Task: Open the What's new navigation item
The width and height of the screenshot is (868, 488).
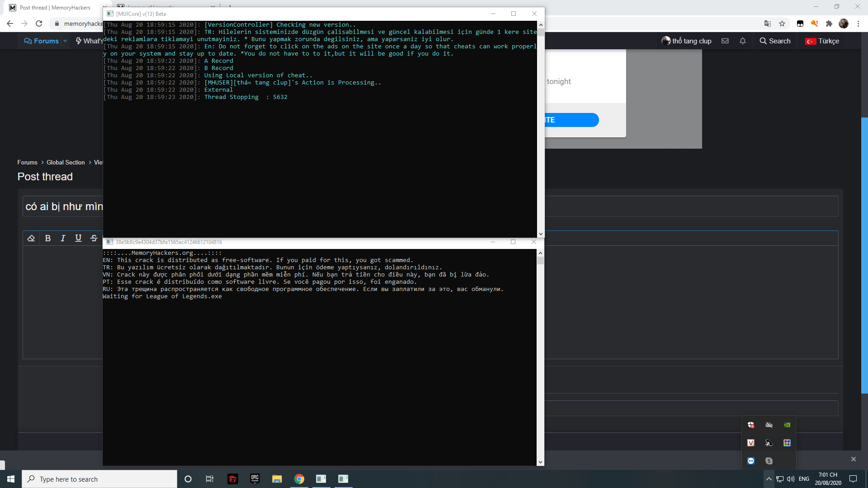Action: point(90,41)
